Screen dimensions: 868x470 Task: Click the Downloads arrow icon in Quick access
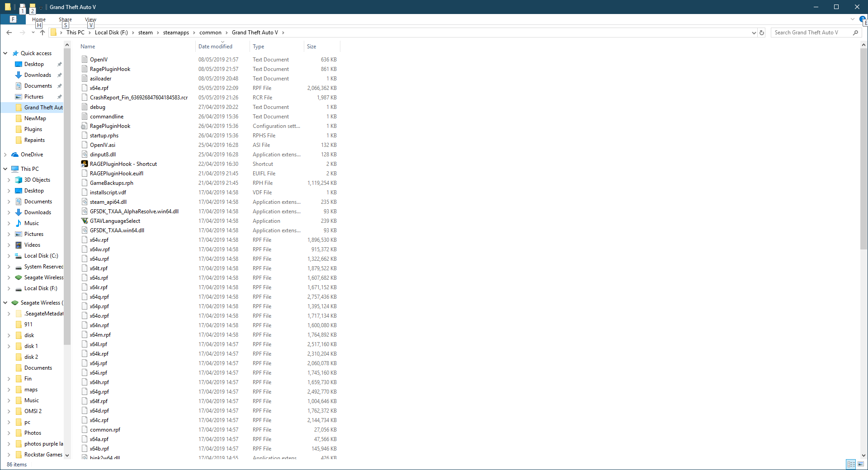[19, 75]
